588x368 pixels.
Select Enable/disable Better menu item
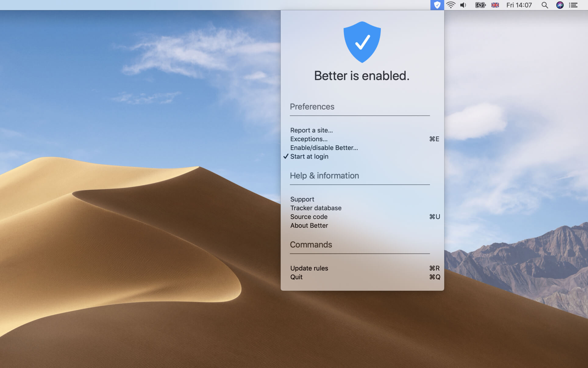[x=324, y=148]
